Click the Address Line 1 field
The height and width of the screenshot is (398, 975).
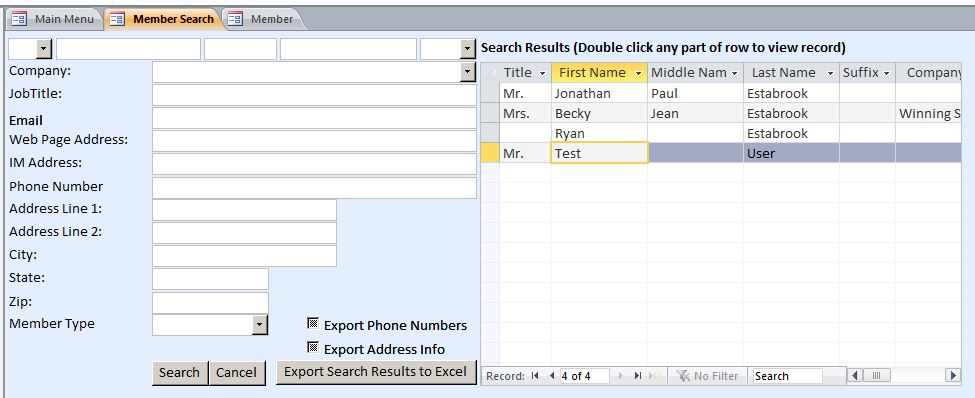pos(244,210)
